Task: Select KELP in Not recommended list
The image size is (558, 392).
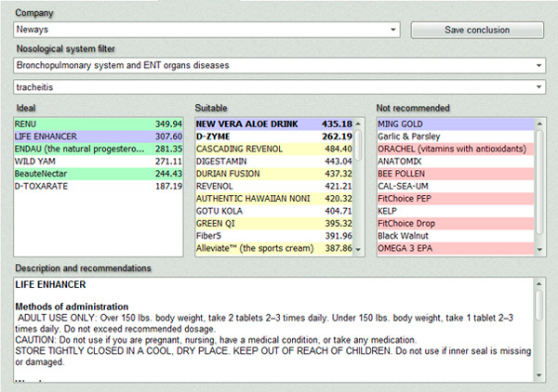Action: tap(456, 211)
